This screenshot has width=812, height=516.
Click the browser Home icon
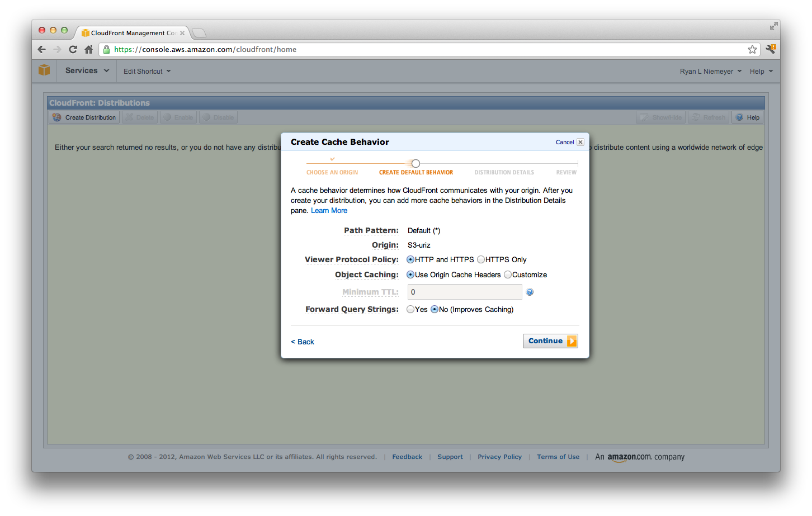89,49
